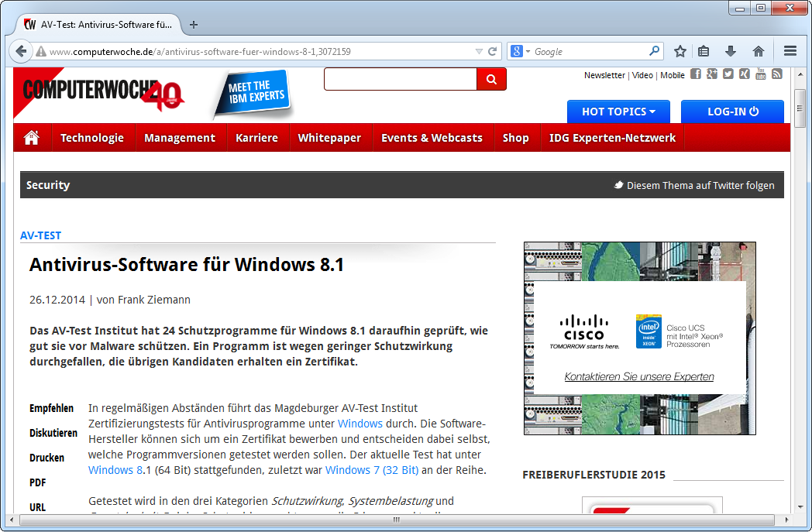Click the LOG-IN button
Image resolution: width=812 pixels, height=532 pixels.
click(732, 112)
